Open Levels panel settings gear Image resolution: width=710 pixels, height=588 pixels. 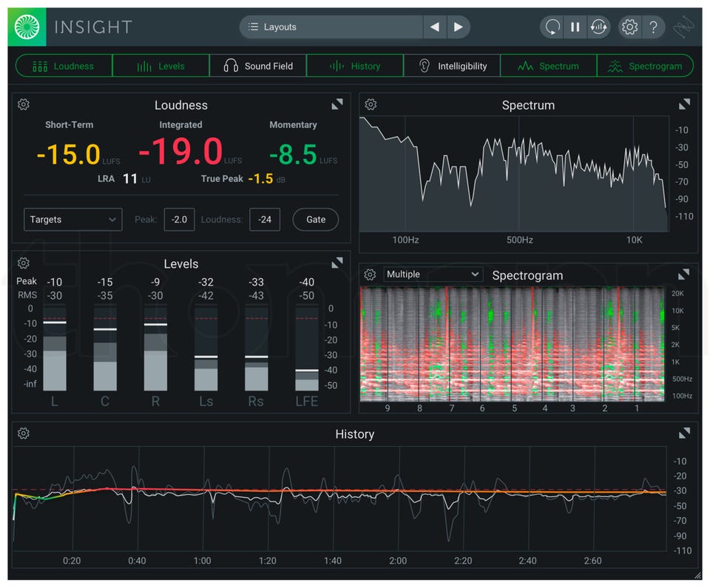point(24,263)
